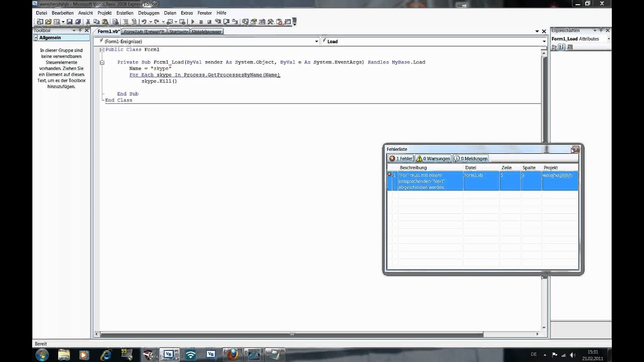This screenshot has height=362, width=644.
Task: Click the editor horizontal scrollbar
Action: point(292,334)
